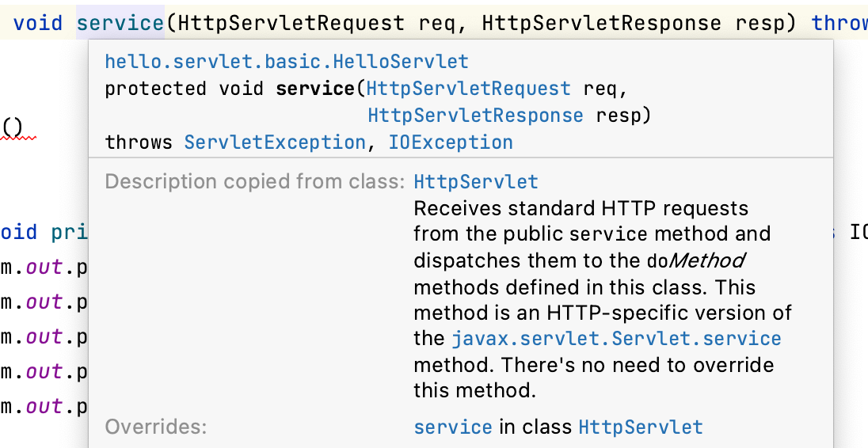Open the hello.servlet.basic.HelloServlet link

(x=287, y=62)
